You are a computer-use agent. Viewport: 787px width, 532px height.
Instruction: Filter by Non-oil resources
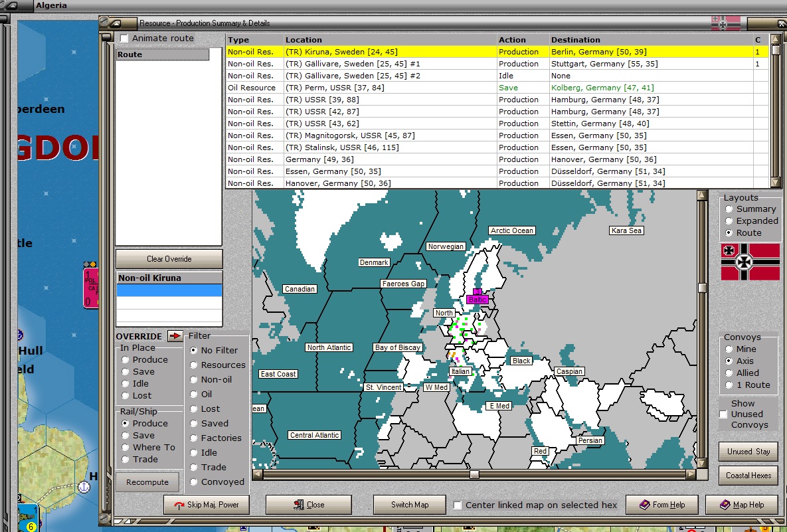click(x=194, y=380)
